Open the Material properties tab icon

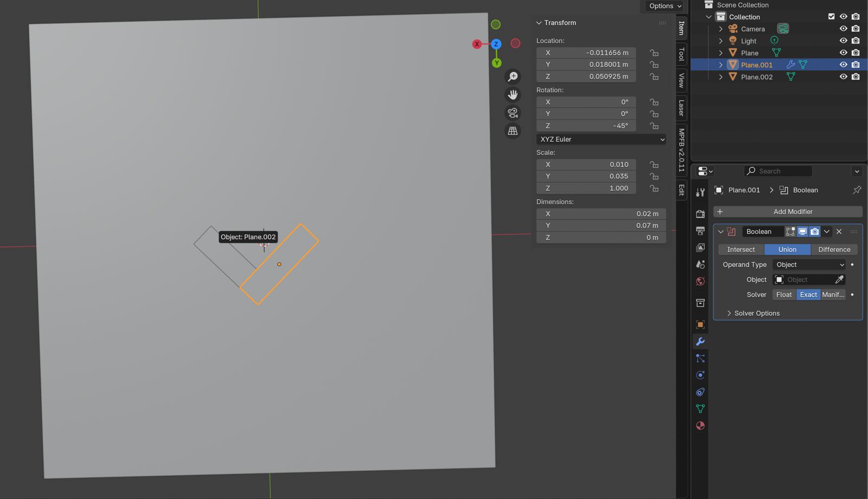click(700, 426)
